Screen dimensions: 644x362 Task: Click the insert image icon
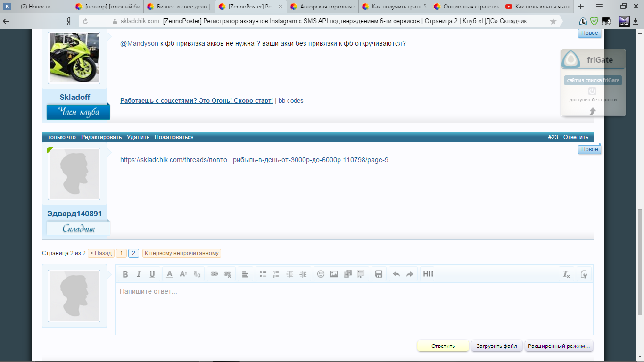[x=334, y=274]
